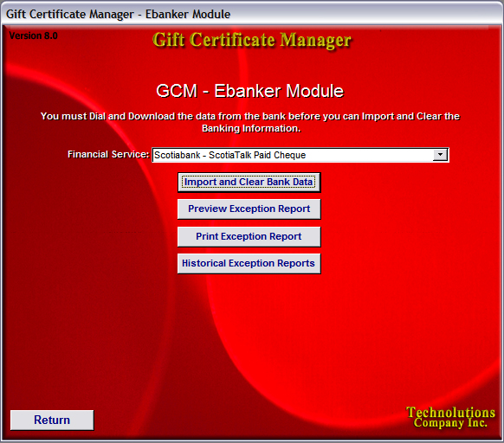Click the Ebanker Module title bar text

188,14
